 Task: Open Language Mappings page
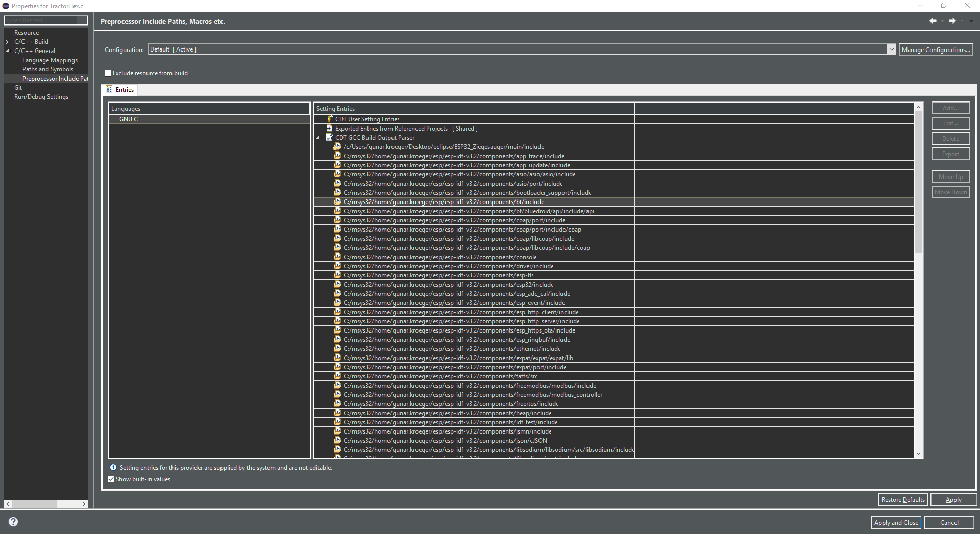pos(50,60)
